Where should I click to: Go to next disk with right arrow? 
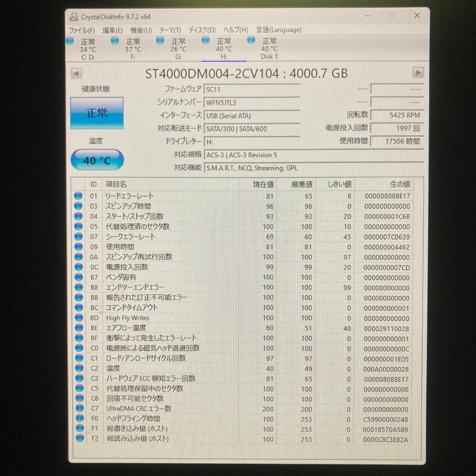[418, 73]
